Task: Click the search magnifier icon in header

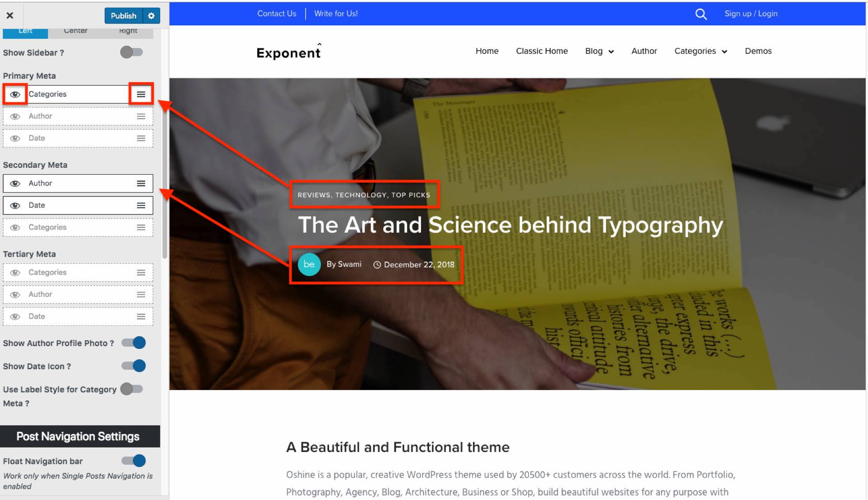Action: click(701, 14)
